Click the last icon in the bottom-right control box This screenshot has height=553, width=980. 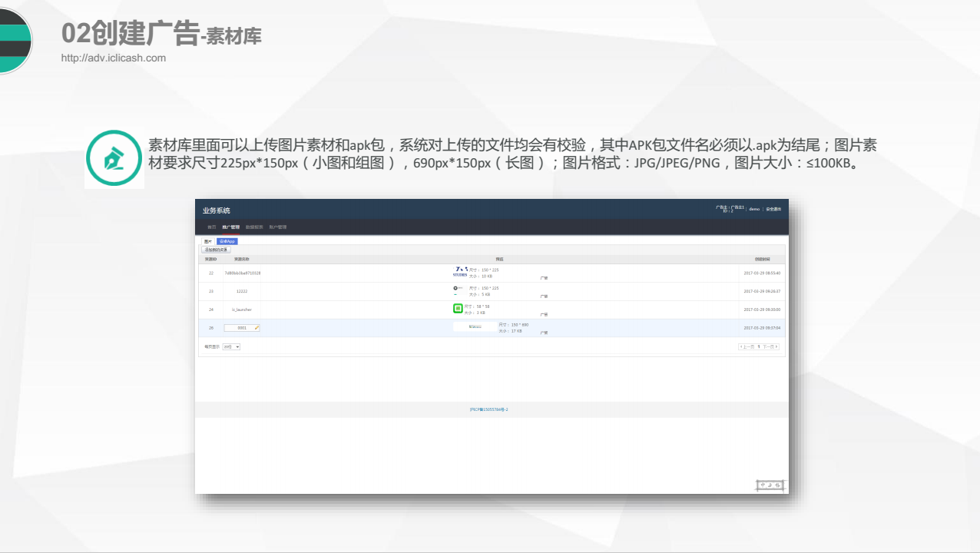tap(778, 485)
